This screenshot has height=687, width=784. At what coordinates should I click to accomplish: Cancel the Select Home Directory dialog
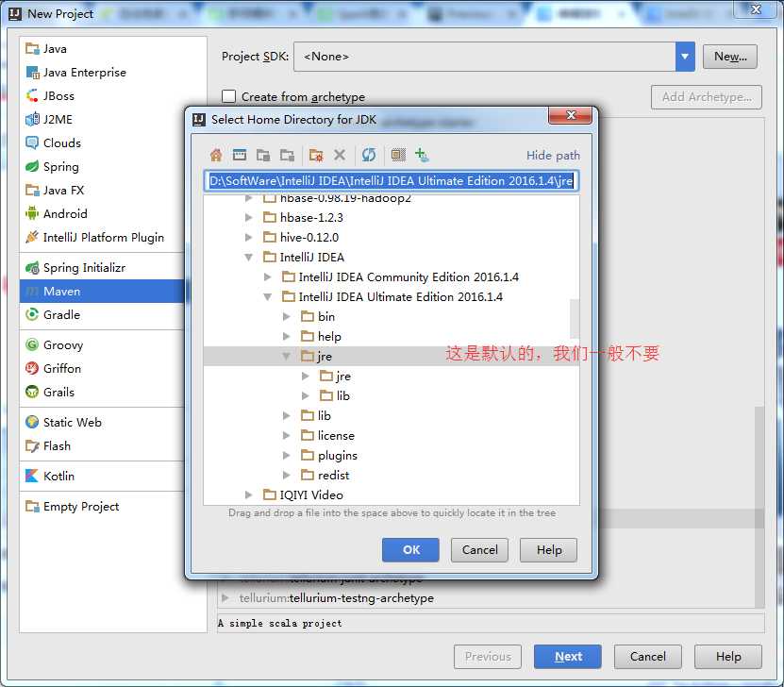pos(479,550)
